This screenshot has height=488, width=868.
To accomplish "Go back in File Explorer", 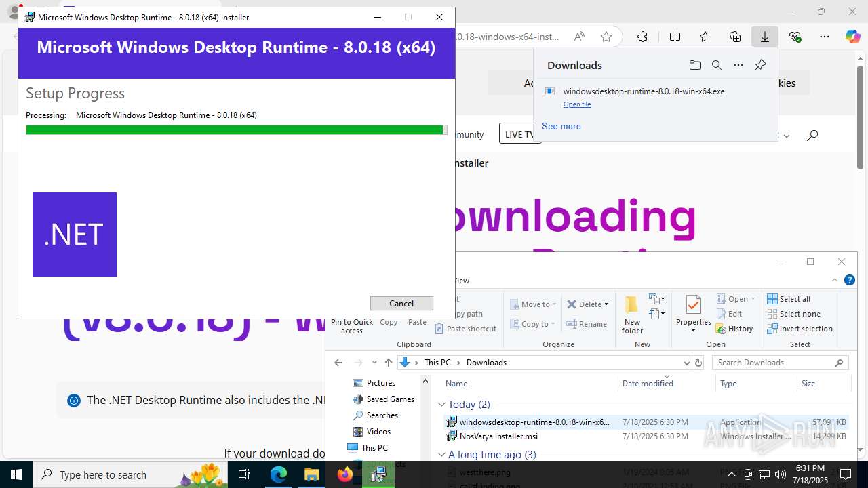I will click(x=338, y=363).
